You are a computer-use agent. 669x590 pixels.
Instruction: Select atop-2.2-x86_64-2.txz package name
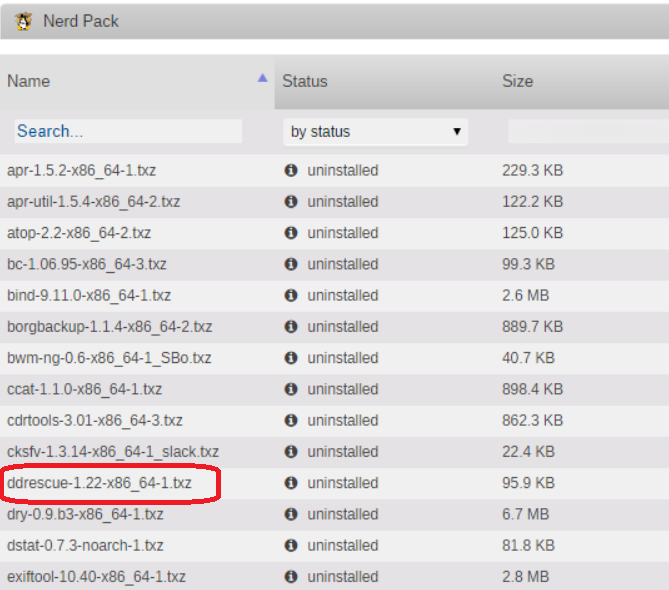click(79, 233)
